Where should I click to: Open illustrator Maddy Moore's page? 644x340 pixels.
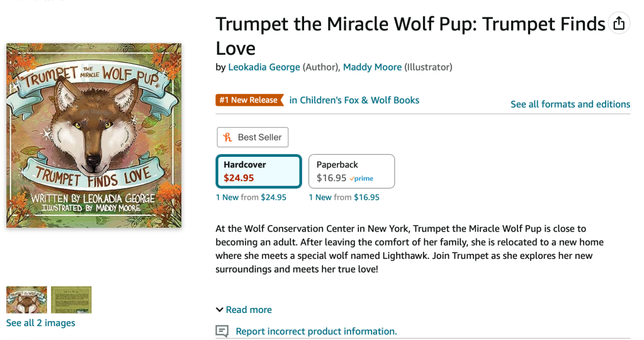[372, 67]
